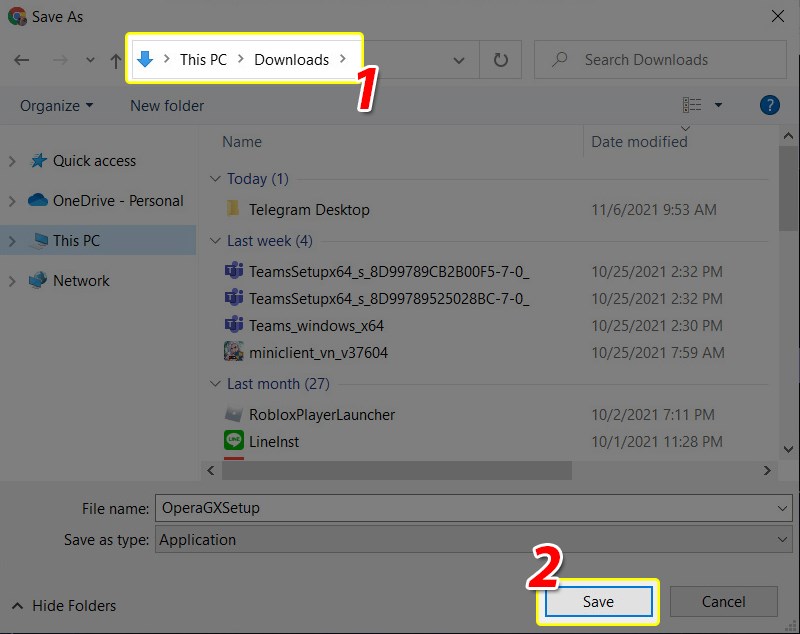Select Network in the navigation pane
This screenshot has width=800, height=634.
click(x=81, y=281)
